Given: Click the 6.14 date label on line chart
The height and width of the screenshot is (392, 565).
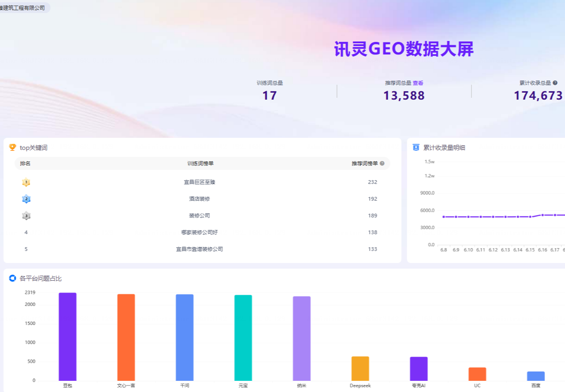Looking at the screenshot, I should [518, 250].
